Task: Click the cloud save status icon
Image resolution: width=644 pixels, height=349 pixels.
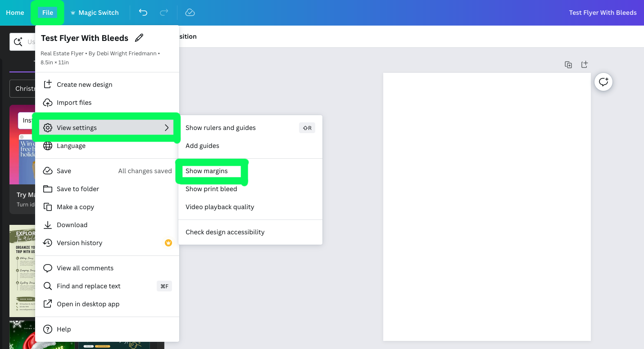Action: pyautogui.click(x=190, y=13)
